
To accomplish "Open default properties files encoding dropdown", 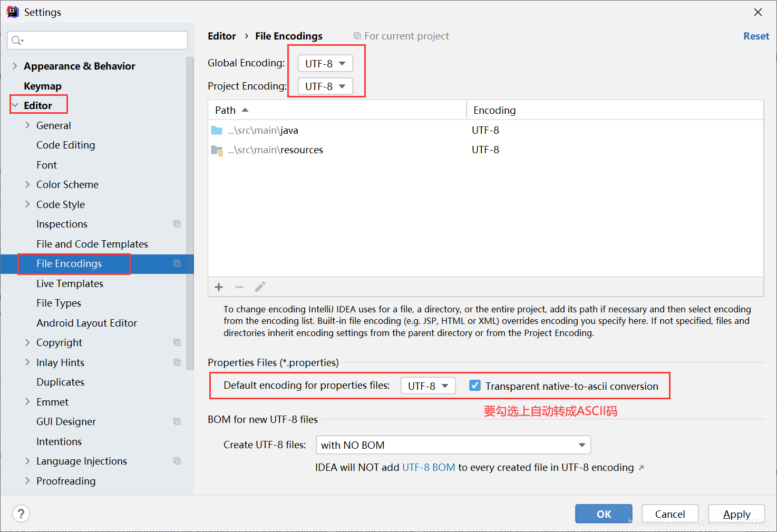I will click(428, 386).
